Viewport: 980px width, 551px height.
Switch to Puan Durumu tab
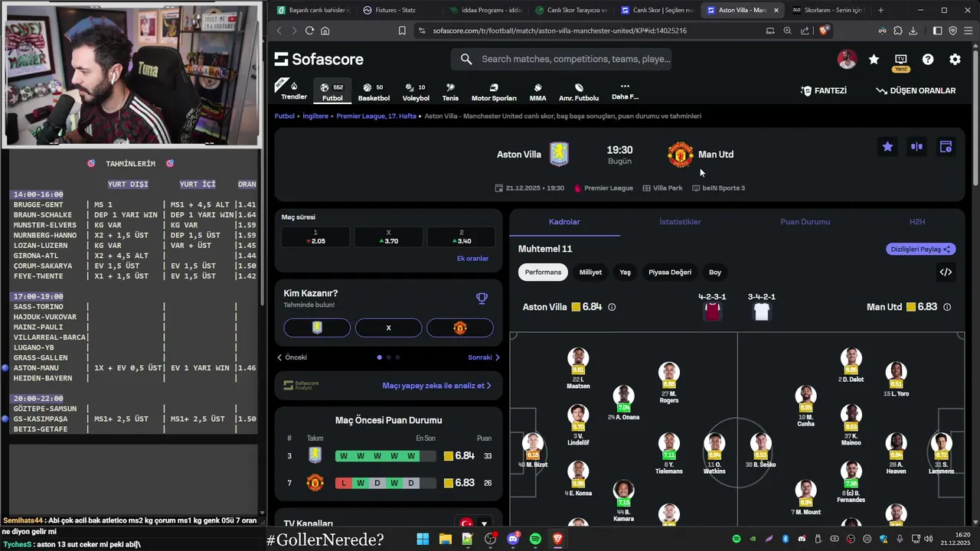pyautogui.click(x=805, y=222)
